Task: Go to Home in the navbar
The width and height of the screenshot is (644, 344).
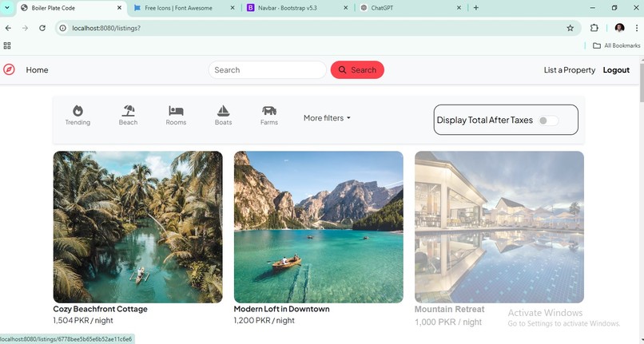Action: (x=37, y=70)
